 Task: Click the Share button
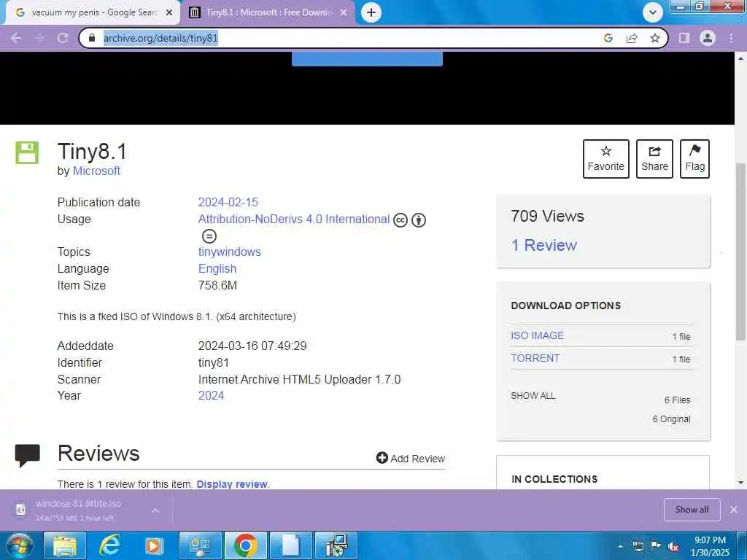(654, 158)
